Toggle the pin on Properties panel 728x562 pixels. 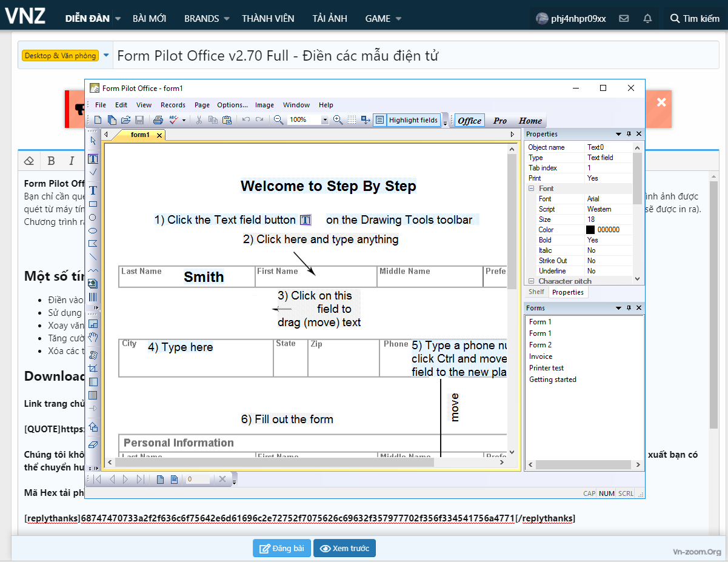click(629, 134)
